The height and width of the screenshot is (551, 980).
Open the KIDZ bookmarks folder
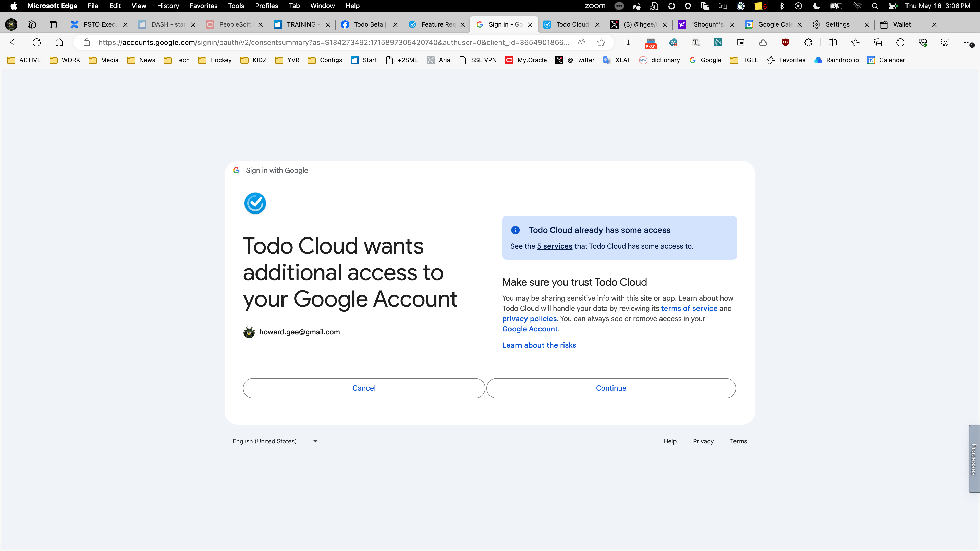point(253,60)
